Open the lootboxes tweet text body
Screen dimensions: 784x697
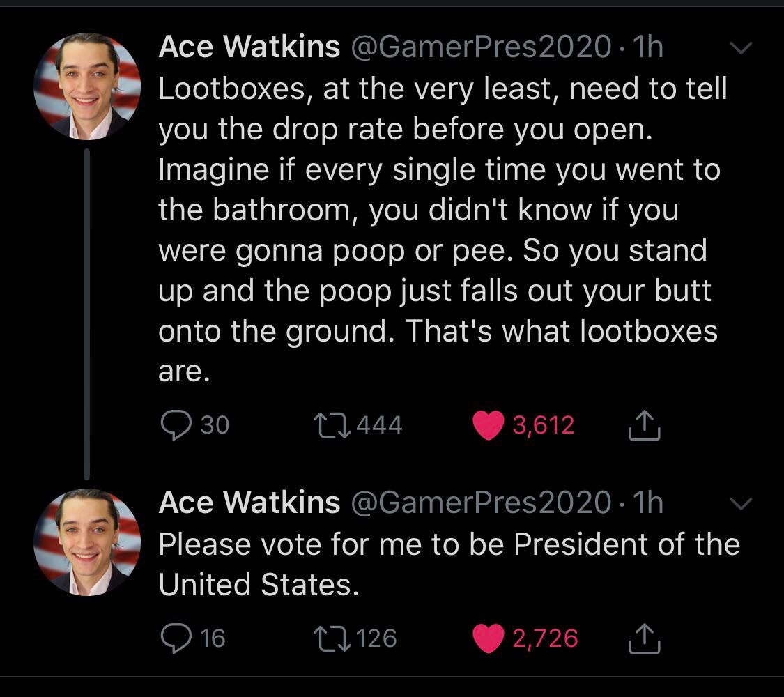click(443, 230)
